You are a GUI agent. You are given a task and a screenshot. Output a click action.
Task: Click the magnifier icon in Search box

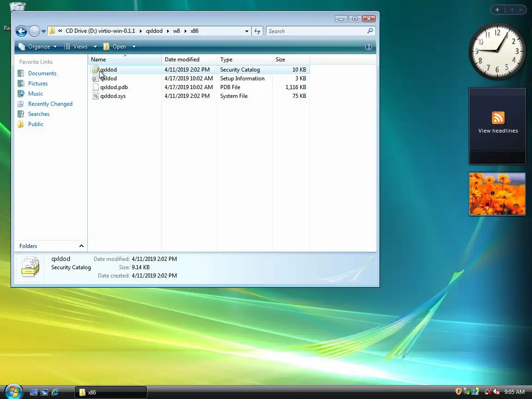pos(370,31)
